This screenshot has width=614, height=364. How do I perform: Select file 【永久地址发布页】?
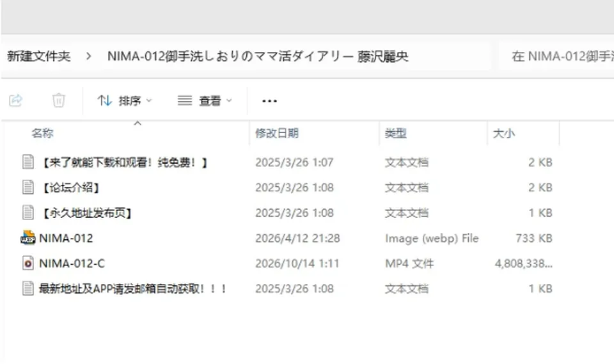[86, 213]
